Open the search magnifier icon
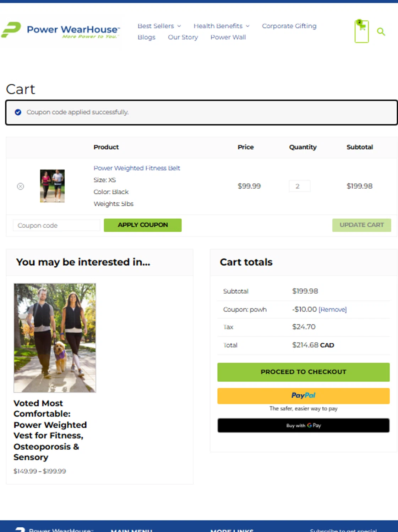This screenshot has width=398, height=532. tap(381, 32)
